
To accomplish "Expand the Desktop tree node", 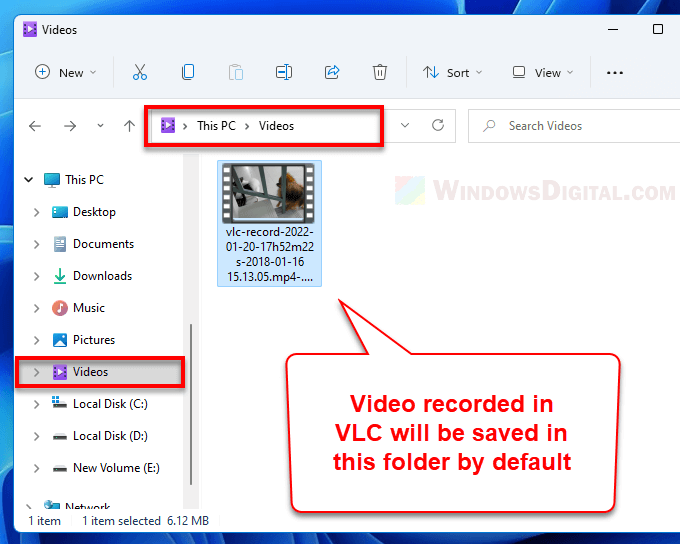I will pyautogui.click(x=37, y=212).
